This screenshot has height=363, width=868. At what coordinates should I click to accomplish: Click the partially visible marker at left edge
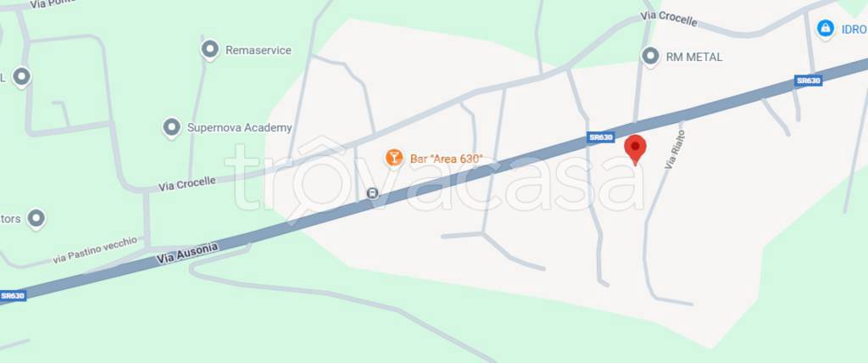(21, 77)
